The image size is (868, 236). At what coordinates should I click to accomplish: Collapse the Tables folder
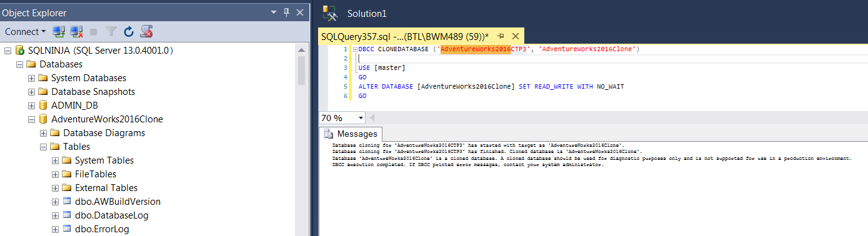tap(43, 147)
